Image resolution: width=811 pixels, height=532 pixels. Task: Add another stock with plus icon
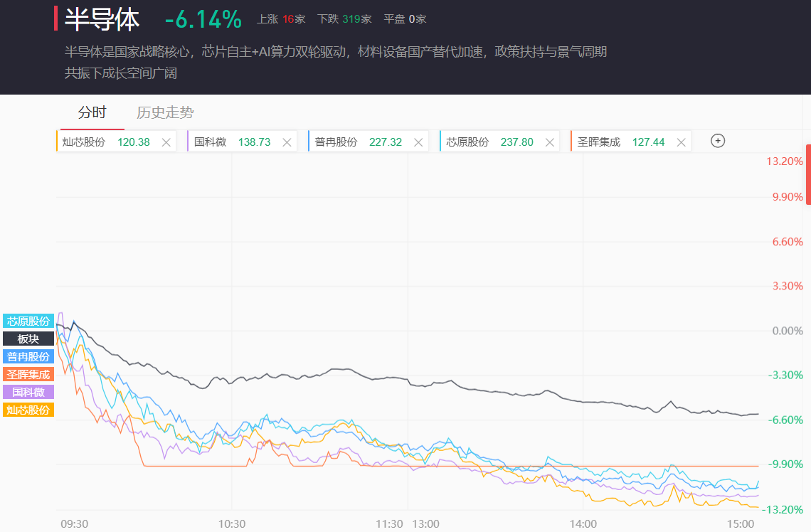[718, 141]
